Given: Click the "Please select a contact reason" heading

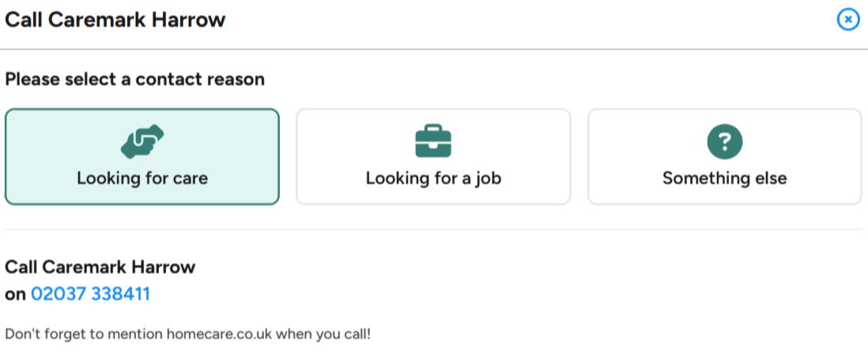Looking at the screenshot, I should pyautogui.click(x=134, y=80).
